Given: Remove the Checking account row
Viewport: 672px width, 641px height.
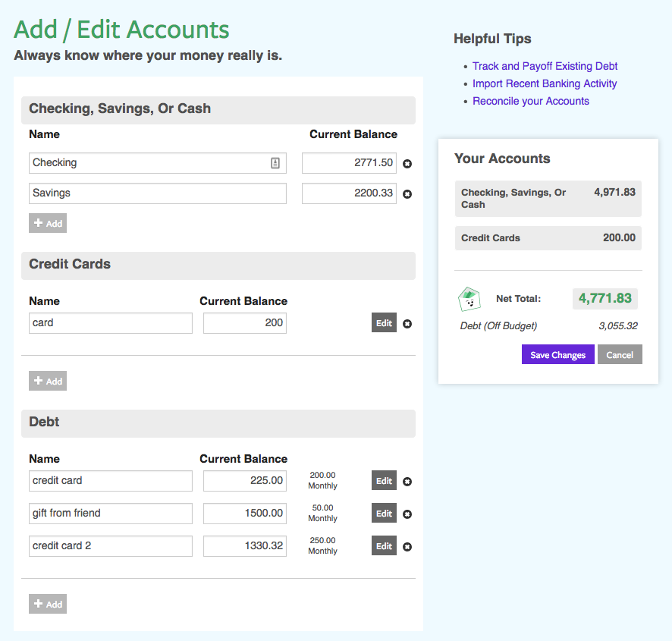Looking at the screenshot, I should pos(407,164).
